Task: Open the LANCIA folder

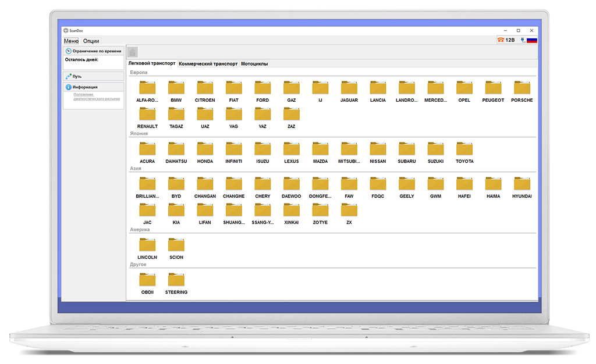Action: coord(378,91)
